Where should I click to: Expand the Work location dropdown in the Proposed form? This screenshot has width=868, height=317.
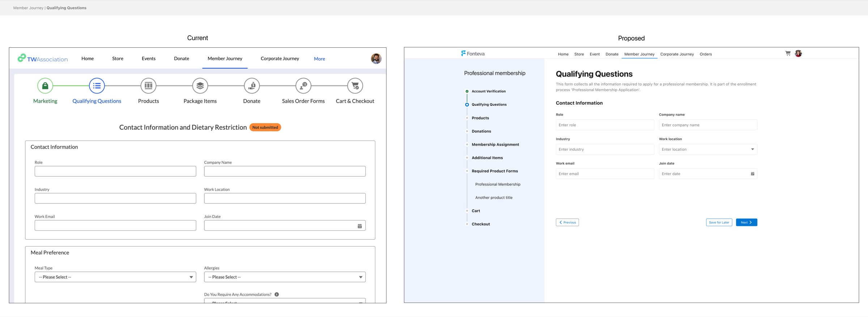pos(708,149)
